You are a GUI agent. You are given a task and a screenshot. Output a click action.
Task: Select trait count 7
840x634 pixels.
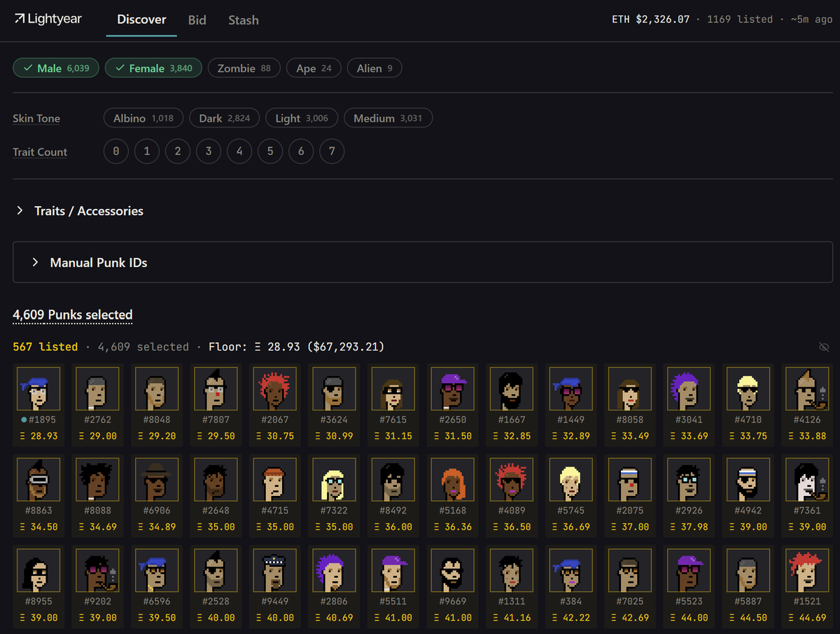332,151
